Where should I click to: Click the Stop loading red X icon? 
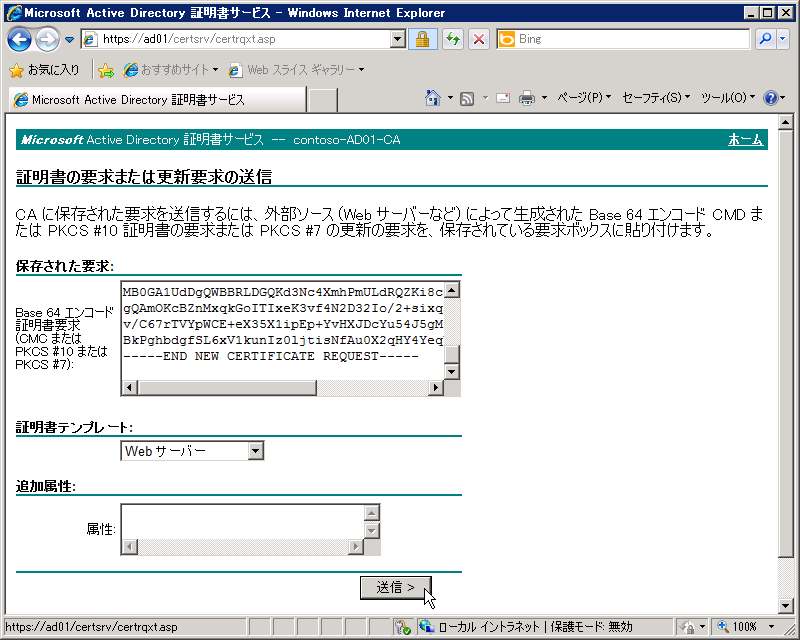479,39
